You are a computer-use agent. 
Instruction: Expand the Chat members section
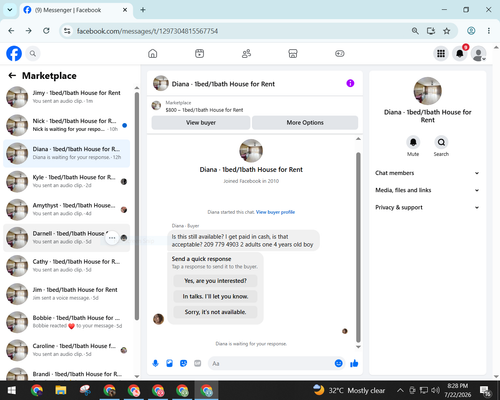427,173
